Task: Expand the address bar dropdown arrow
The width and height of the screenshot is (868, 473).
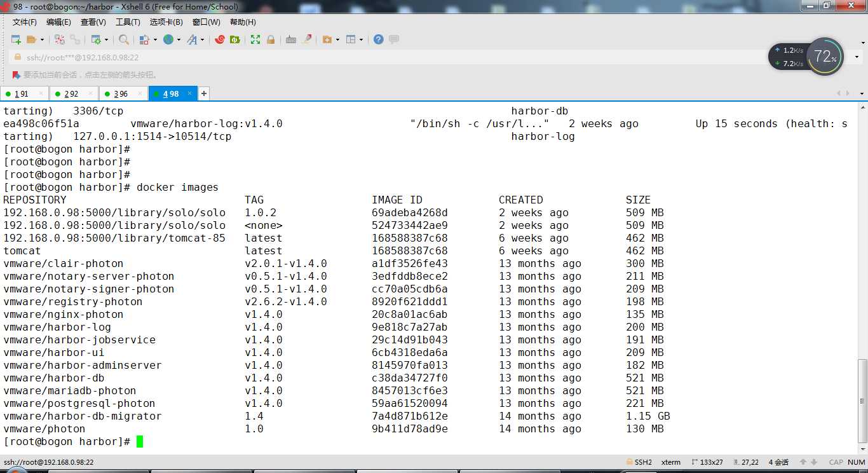Action: tap(858, 57)
